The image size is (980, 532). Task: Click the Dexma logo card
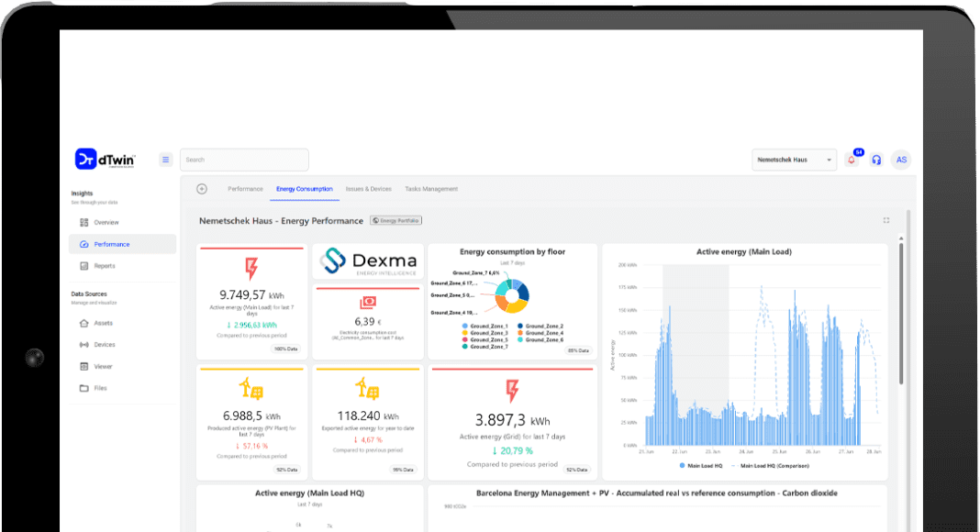(x=368, y=262)
